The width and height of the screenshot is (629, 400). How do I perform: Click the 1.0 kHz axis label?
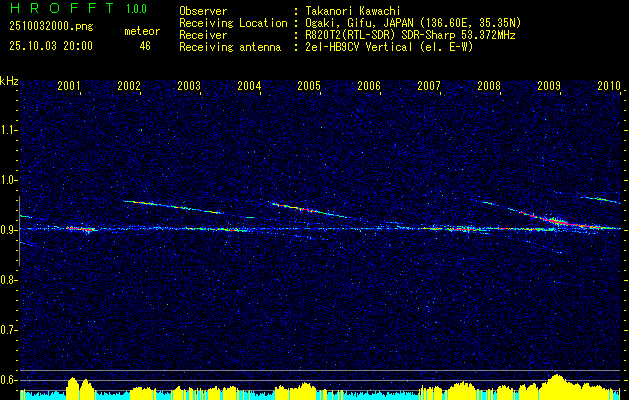pyautogui.click(x=7, y=181)
